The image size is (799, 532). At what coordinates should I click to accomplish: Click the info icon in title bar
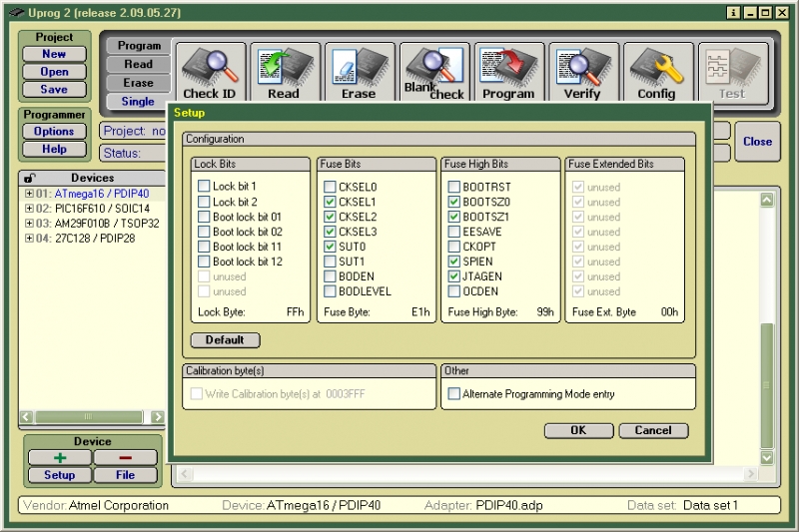click(733, 13)
